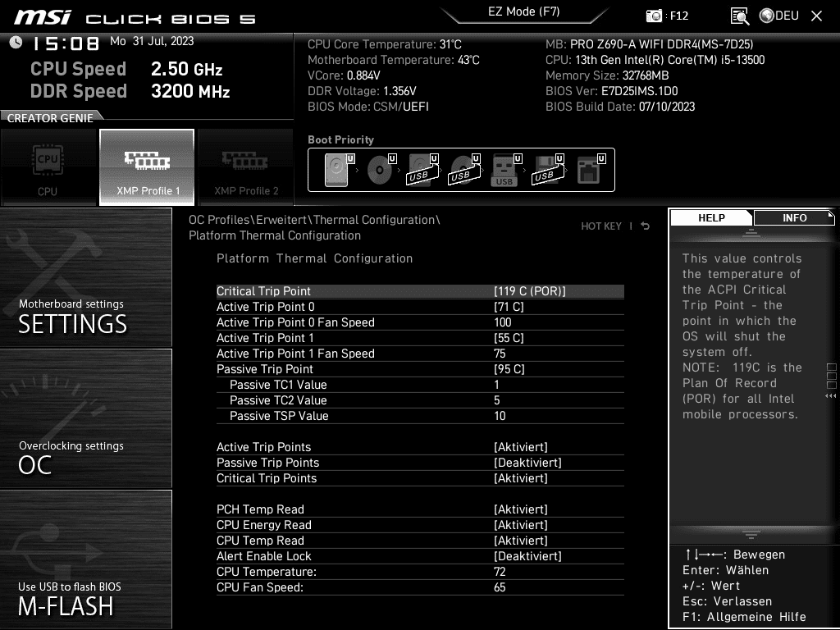Screen dimensions: 840x630
Task: Edit the Passive TC1 Value field
Action: [420, 385]
